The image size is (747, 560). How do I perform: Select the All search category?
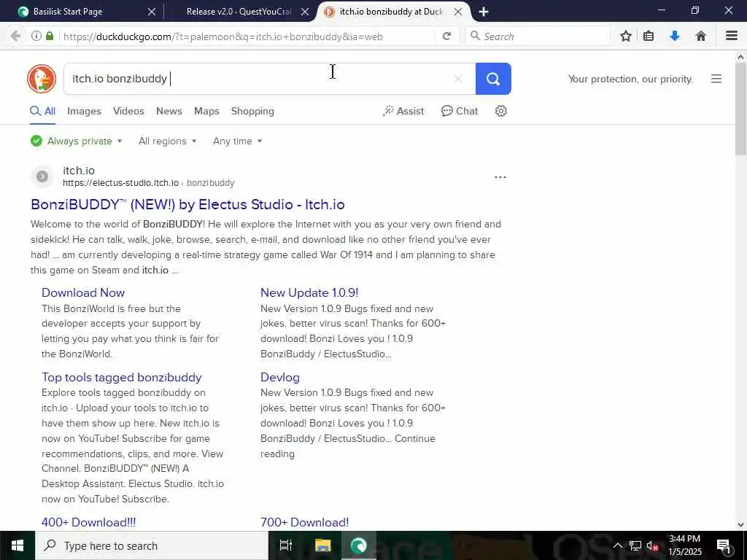click(43, 111)
